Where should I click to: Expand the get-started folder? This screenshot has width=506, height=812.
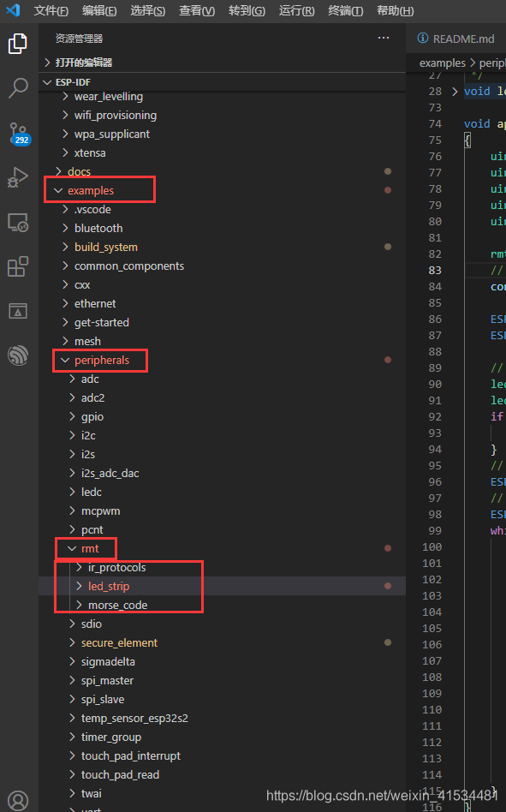click(223, 322)
